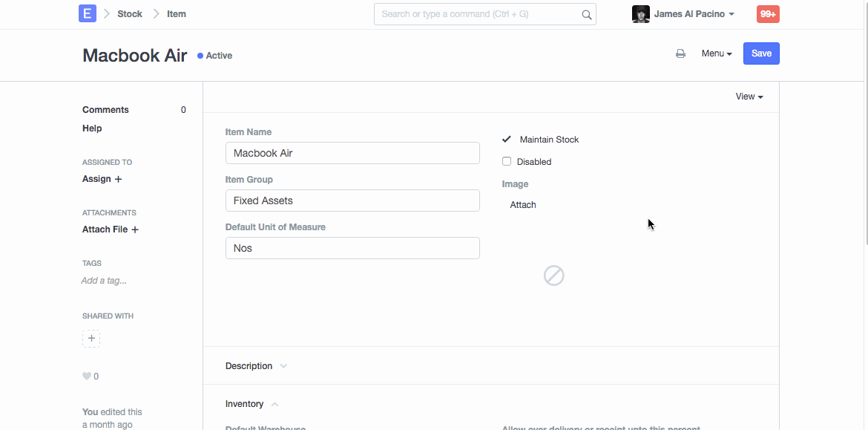The width and height of the screenshot is (868, 430).
Task: Click the Attach image button
Action: tap(523, 205)
